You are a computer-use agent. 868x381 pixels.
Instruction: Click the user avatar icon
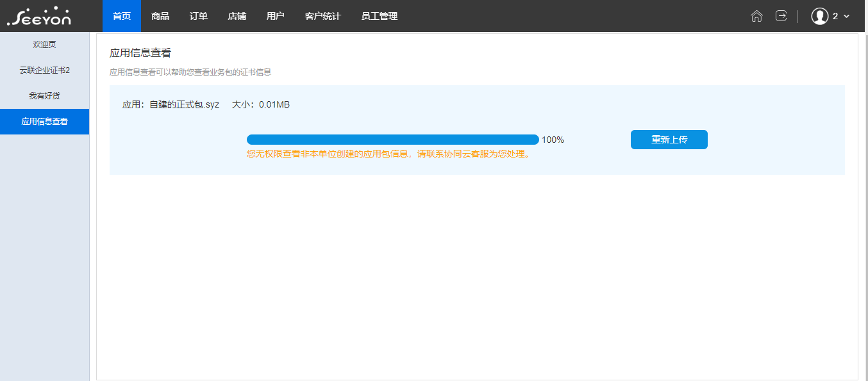[x=820, y=16]
